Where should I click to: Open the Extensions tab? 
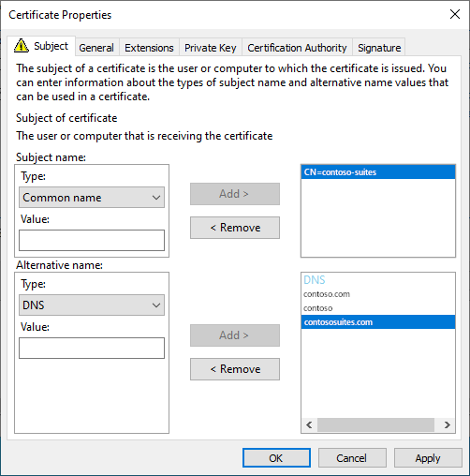click(x=149, y=48)
